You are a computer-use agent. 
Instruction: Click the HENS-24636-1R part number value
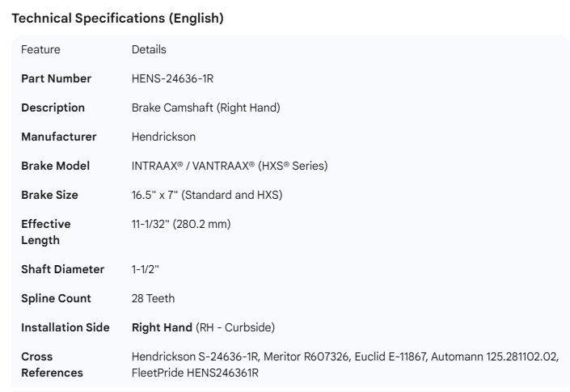click(172, 78)
